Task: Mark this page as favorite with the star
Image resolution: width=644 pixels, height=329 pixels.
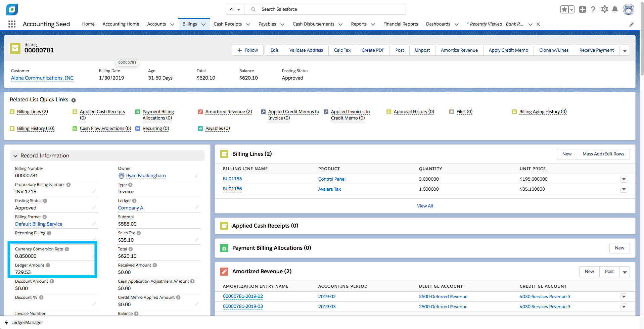Action: (564, 9)
